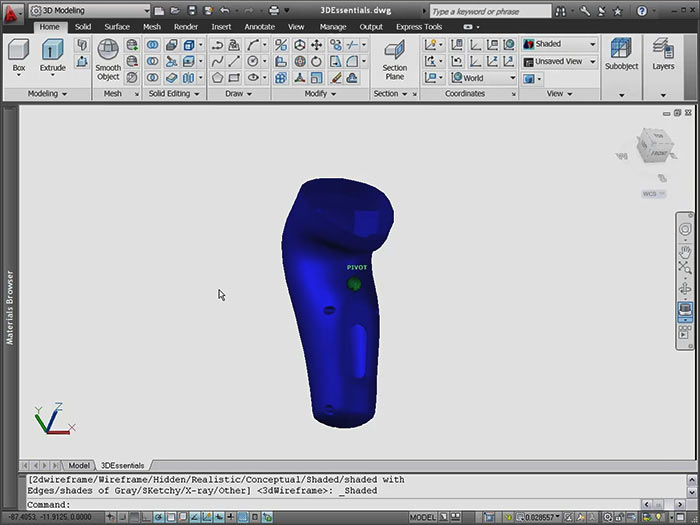Switch to the Render ribbon tab
700x525 pixels.
185,27
